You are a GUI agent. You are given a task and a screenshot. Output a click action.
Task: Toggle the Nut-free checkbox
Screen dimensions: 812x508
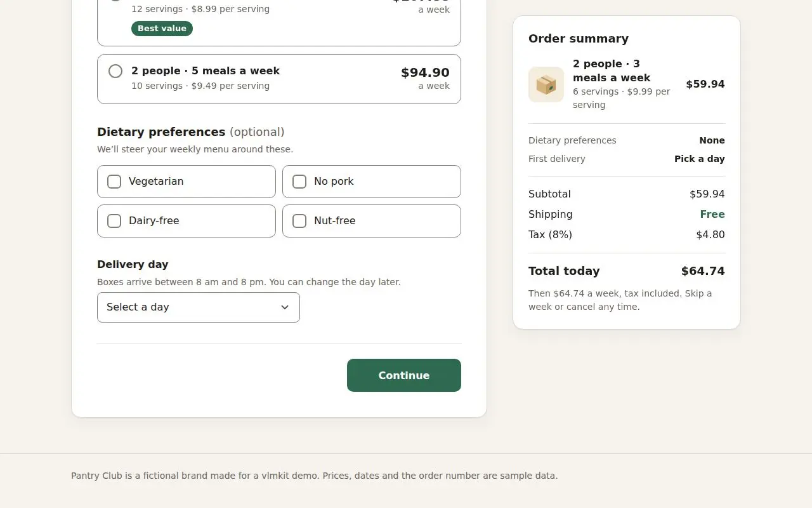pyautogui.click(x=299, y=221)
